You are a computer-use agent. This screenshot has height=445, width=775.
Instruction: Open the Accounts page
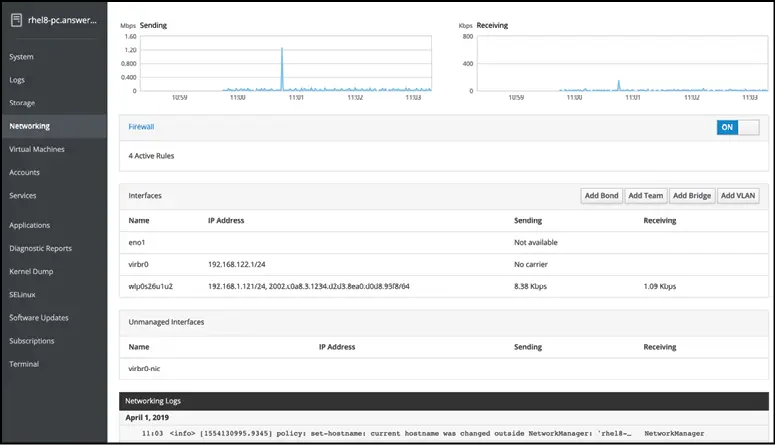pyautogui.click(x=24, y=172)
